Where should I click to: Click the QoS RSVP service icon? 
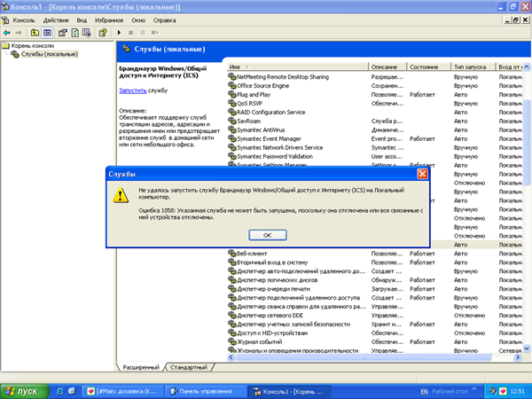coord(232,103)
